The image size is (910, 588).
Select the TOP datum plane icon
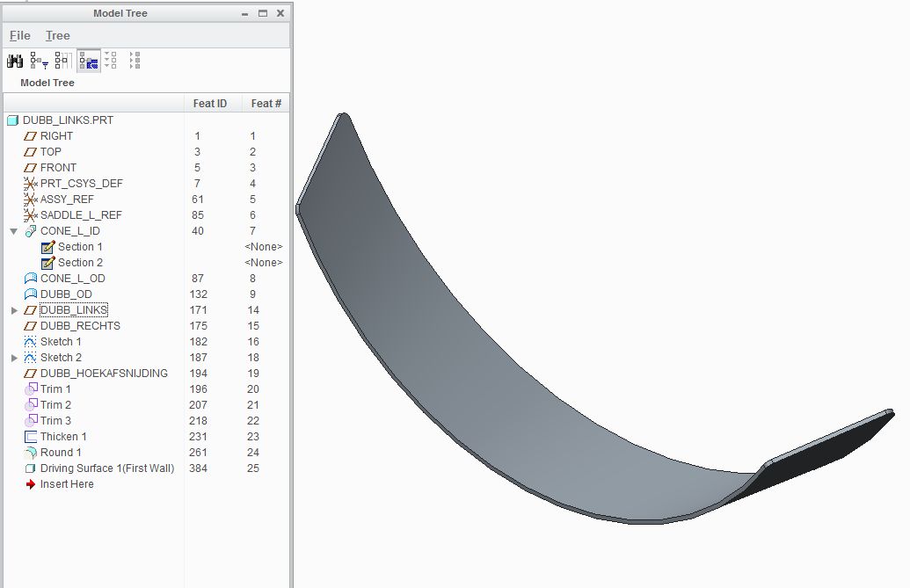30,152
